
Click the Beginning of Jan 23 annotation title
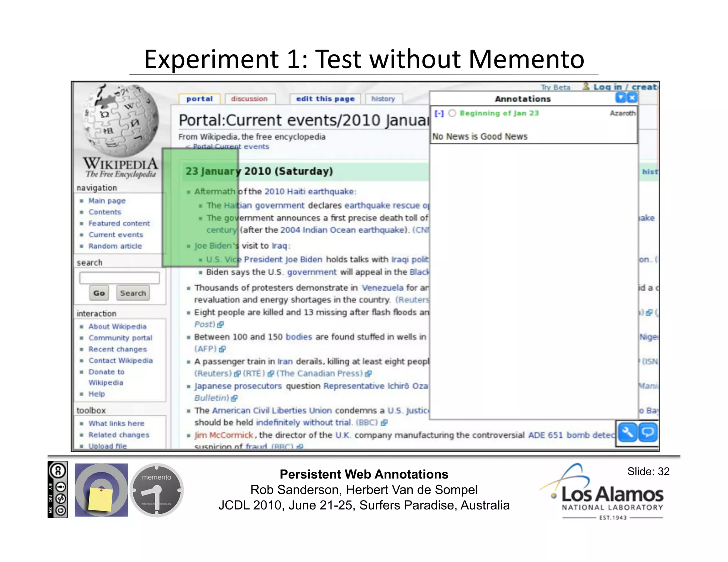(499, 113)
